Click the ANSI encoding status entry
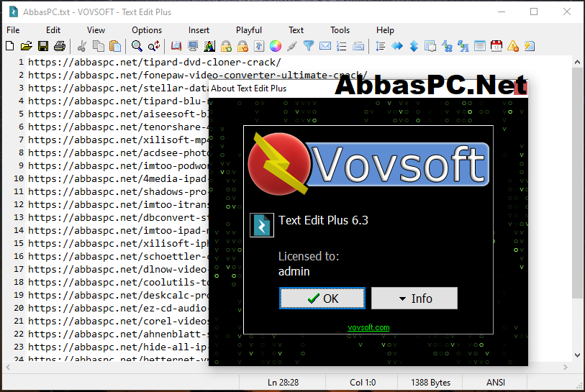The width and height of the screenshot is (585, 392). click(x=496, y=383)
